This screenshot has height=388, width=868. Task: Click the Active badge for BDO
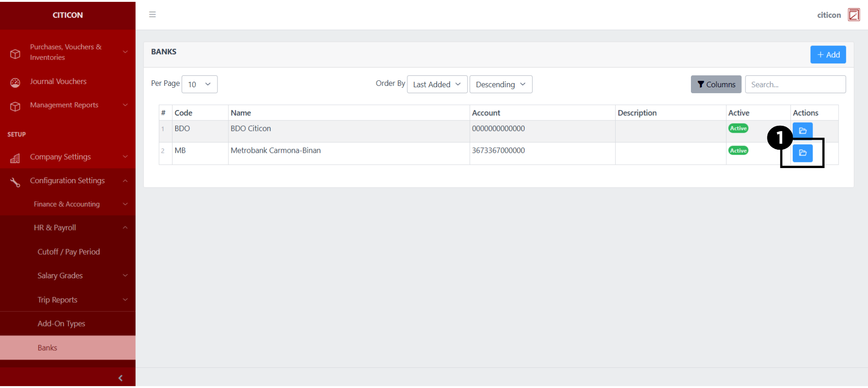point(738,129)
